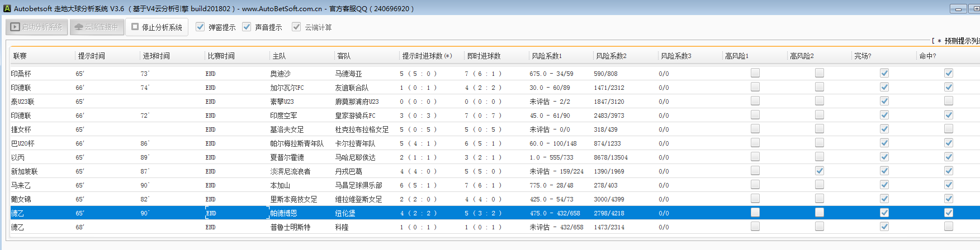
Task: Toggle the 弹窗提示 checkbox
Action: click(x=200, y=27)
